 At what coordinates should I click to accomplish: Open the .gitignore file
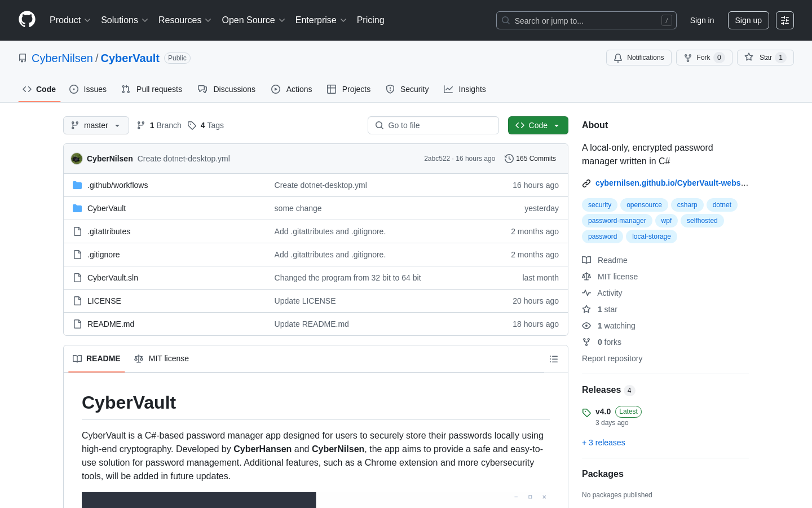point(104,255)
